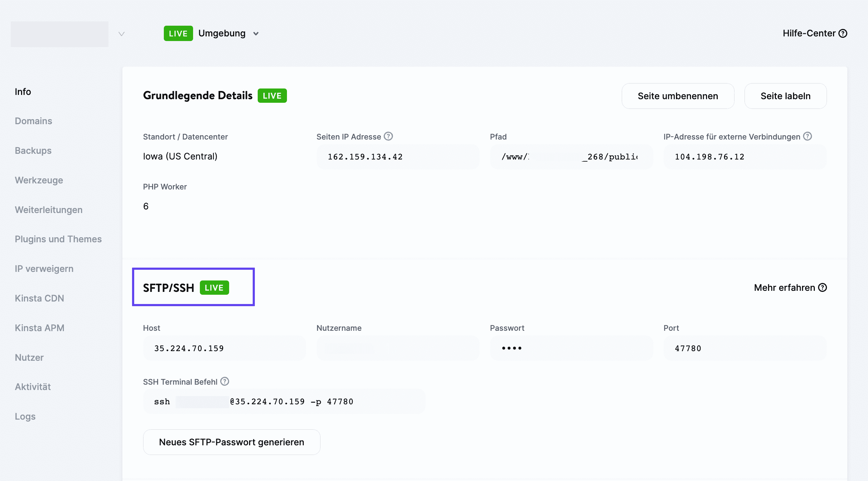View the Logs section
This screenshot has height=481, width=868.
click(25, 416)
